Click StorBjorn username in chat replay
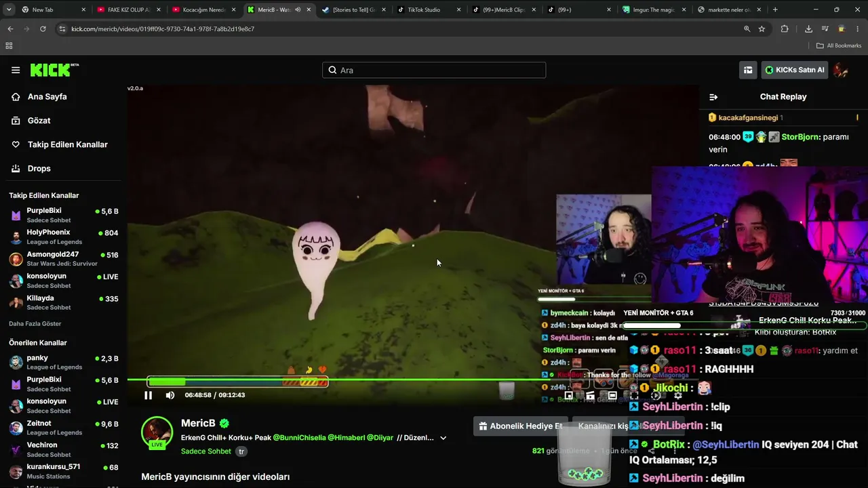Screen dimensions: 868x488 pos(800,137)
